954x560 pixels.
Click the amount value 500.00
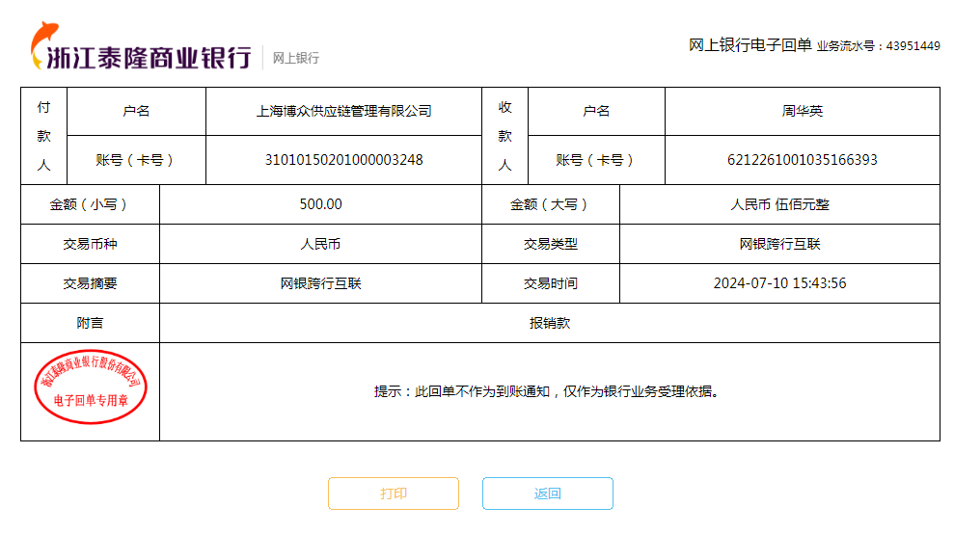click(320, 204)
